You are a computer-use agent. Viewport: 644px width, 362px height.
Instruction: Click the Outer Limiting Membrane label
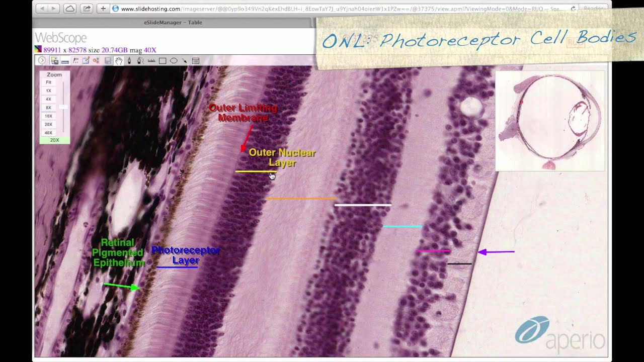(243, 113)
